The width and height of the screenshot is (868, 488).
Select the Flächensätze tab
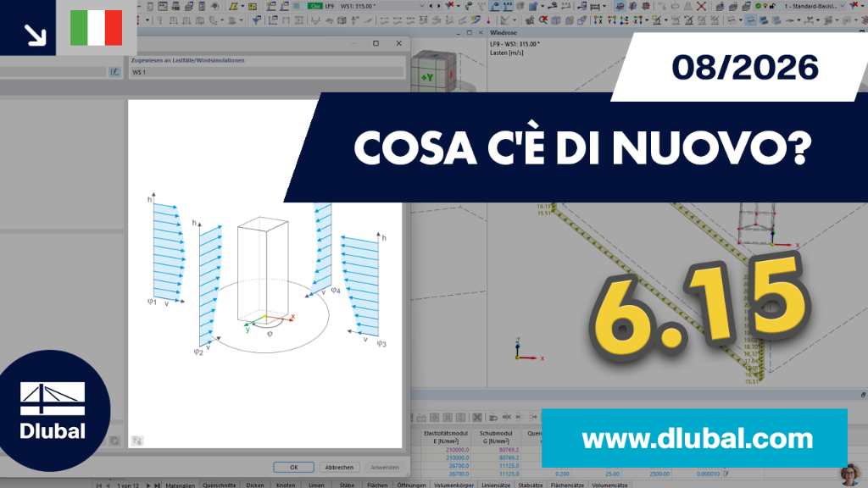[567, 485]
